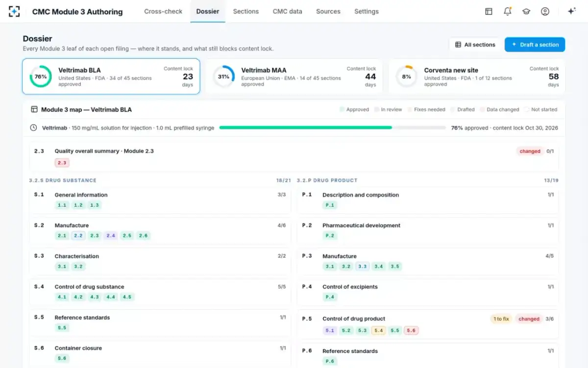Click the approved progress bar for Veltrimab
The image size is (588, 368).
[333, 128]
